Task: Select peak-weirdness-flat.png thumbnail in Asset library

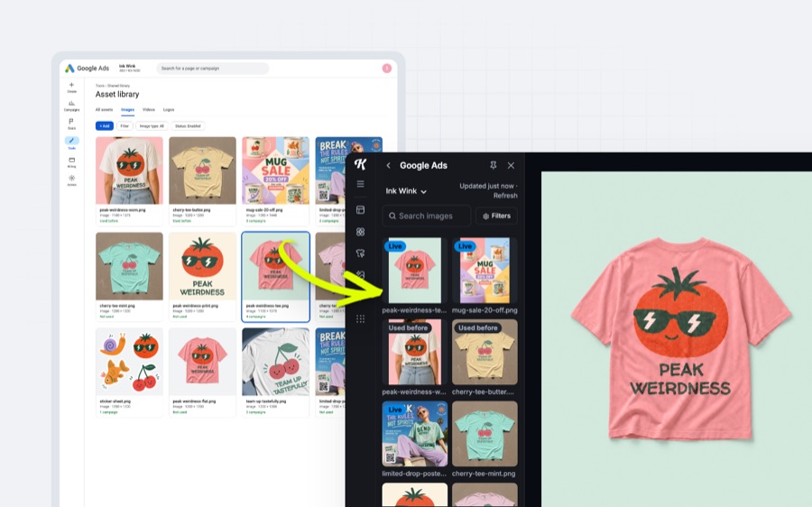Action: click(202, 362)
